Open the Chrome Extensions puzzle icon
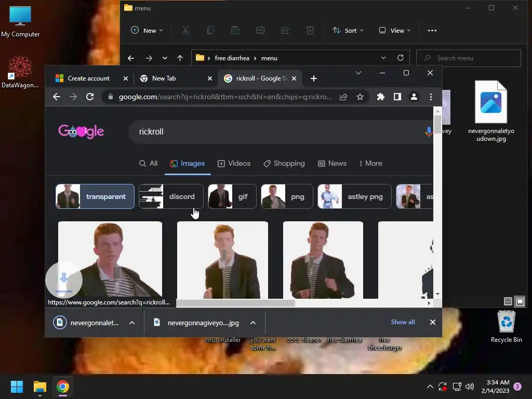Screen dimensions: 532x399 pyautogui.click(x=381, y=97)
